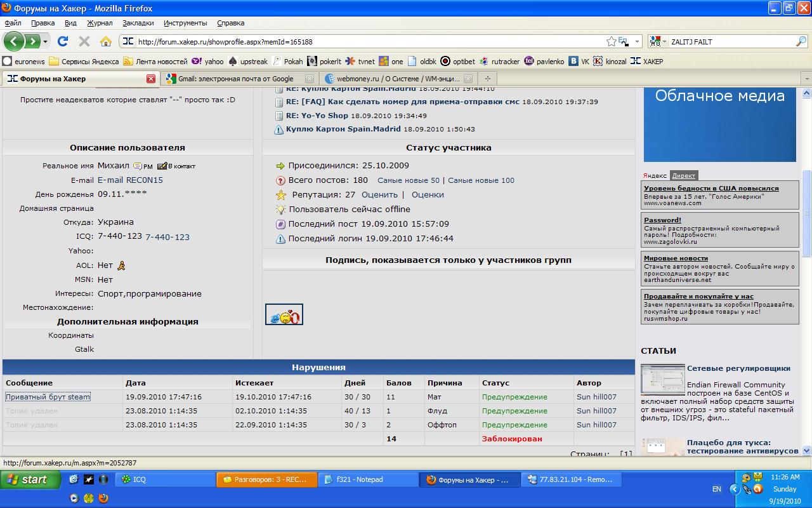Open RE: [FAQ] Как сделать номер post
Viewport: 812px width, 508px height.
(403, 102)
